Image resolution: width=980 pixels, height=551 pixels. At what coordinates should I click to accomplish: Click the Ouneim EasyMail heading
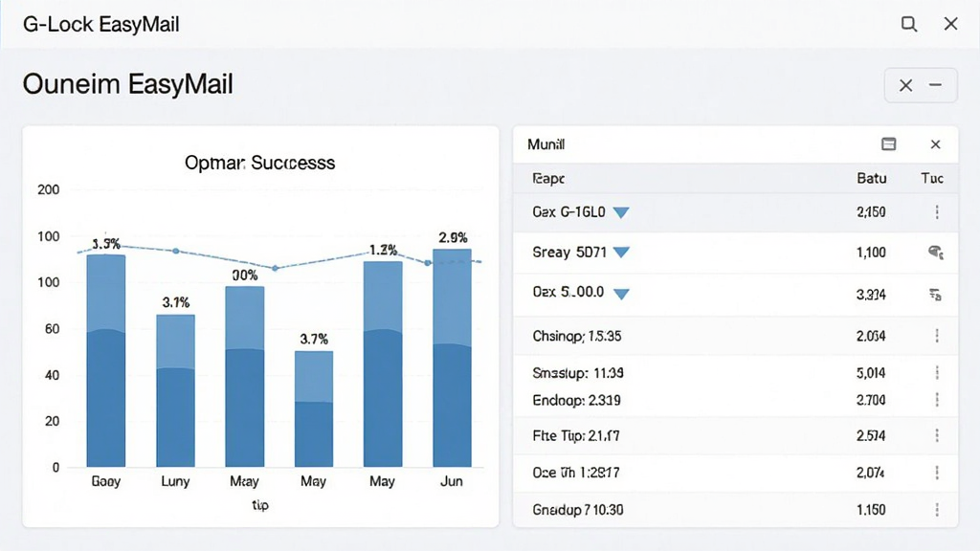pos(127,84)
